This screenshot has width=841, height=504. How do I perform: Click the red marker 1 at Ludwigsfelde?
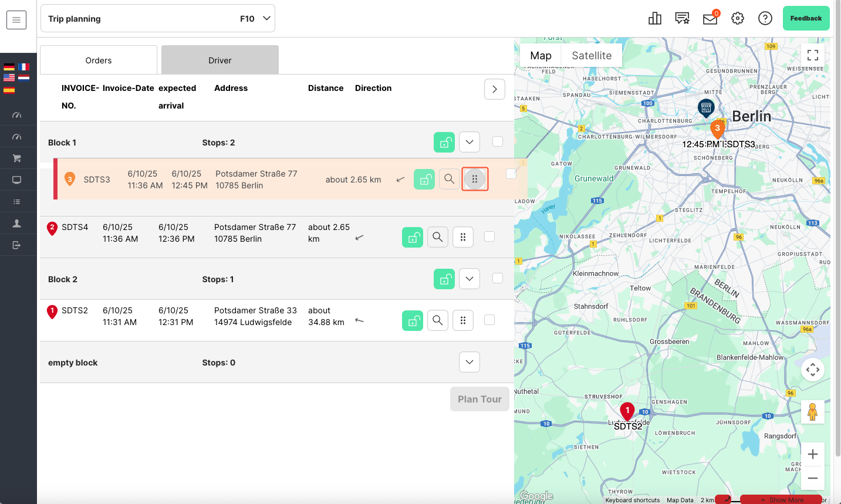point(627,411)
